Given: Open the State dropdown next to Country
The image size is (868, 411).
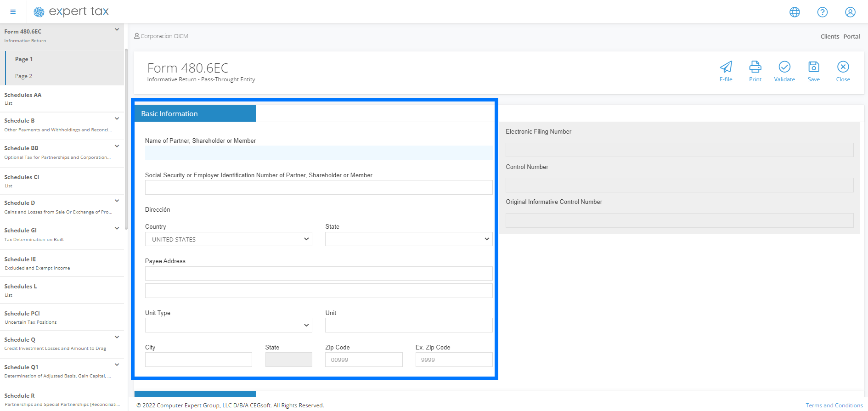Looking at the screenshot, I should 409,239.
